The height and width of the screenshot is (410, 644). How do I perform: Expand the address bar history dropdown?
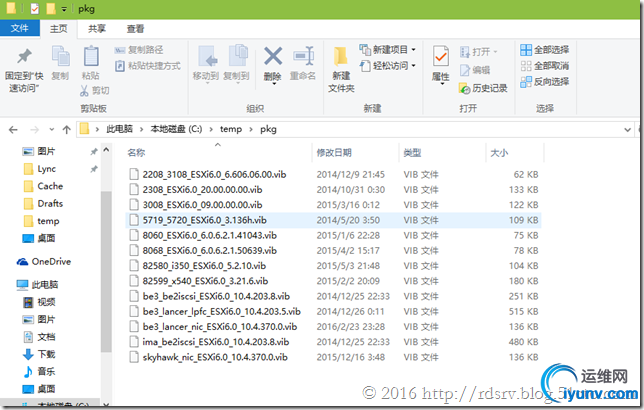coord(628,130)
